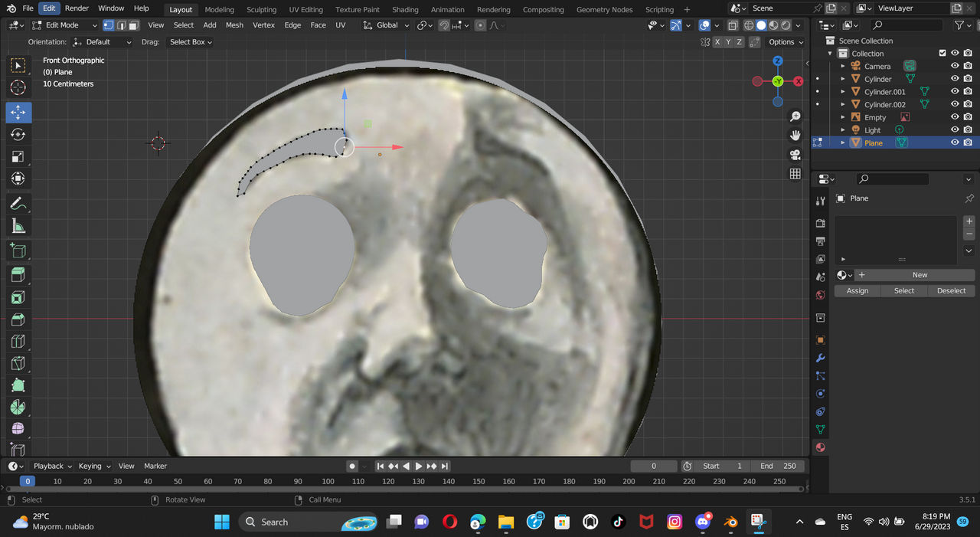Toggle camera view in viewport

pos(795,155)
